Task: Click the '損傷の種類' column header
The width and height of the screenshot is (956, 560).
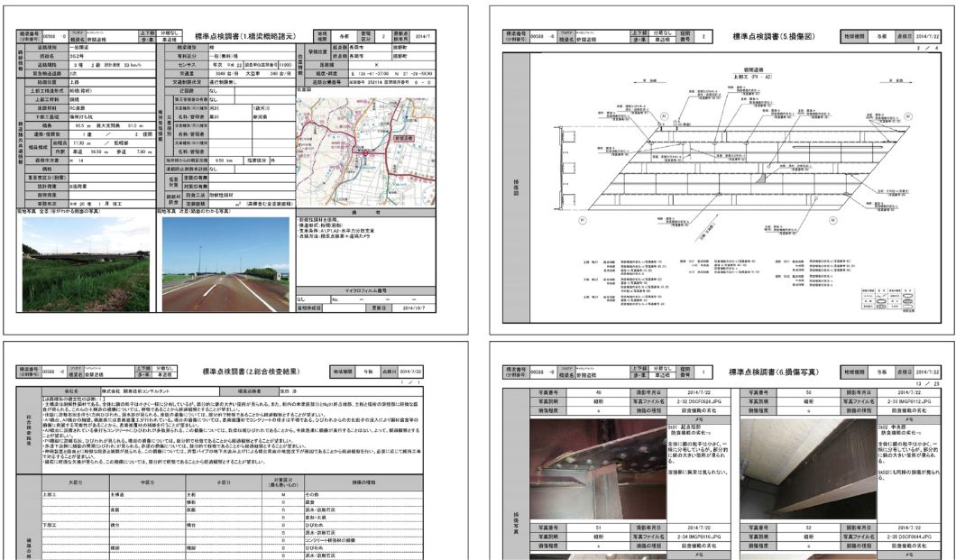Action: pyautogui.click(x=363, y=482)
